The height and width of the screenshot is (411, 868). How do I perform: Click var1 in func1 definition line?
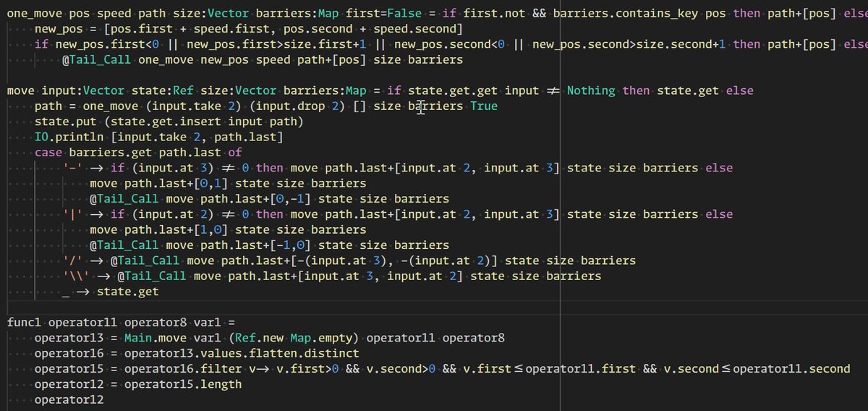coord(208,322)
